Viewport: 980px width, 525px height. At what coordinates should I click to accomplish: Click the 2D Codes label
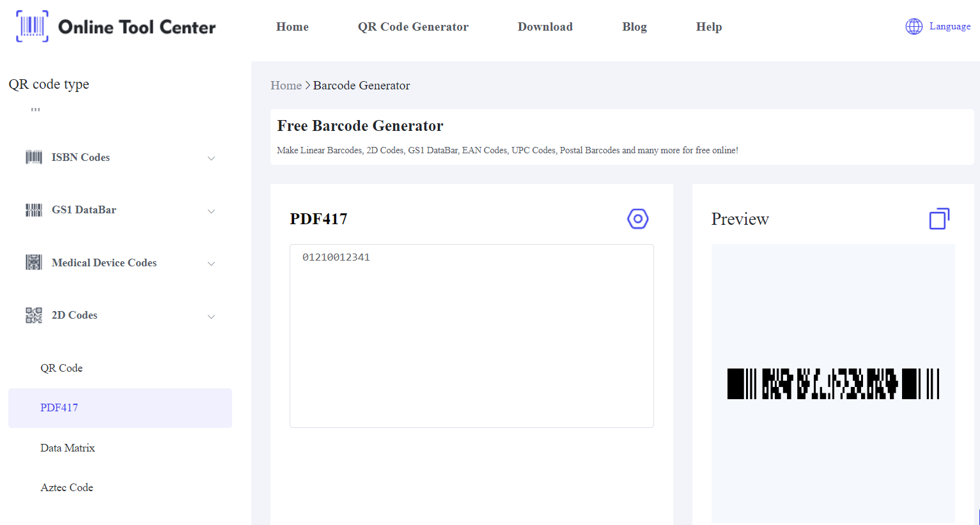(x=74, y=315)
